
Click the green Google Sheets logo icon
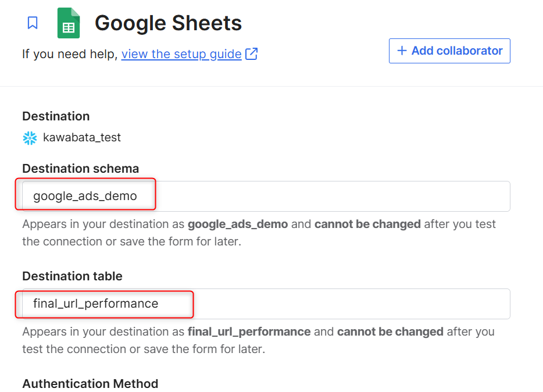(x=69, y=23)
